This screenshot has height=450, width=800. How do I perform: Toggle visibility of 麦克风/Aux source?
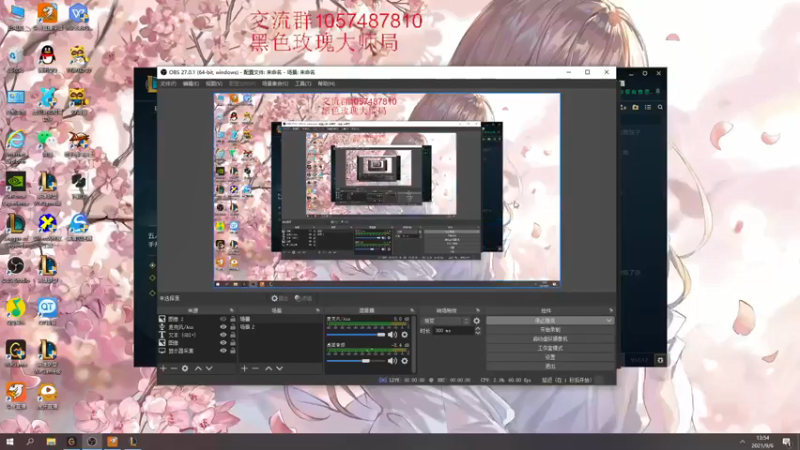[223, 327]
